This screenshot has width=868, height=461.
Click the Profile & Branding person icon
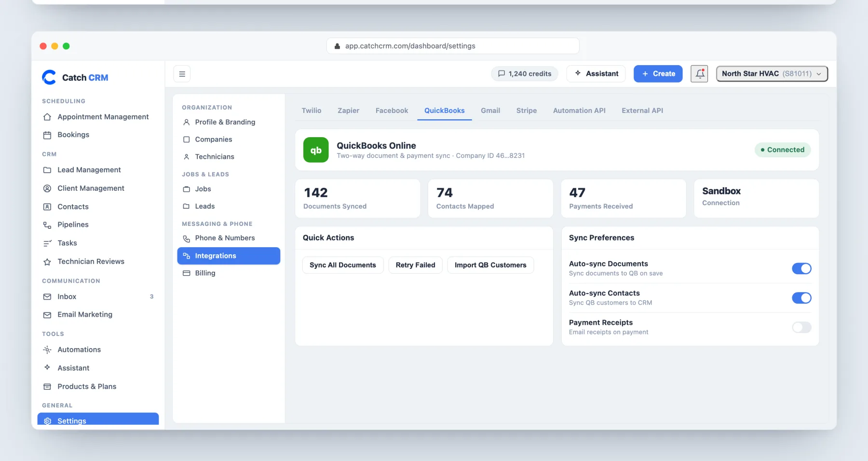pos(187,122)
